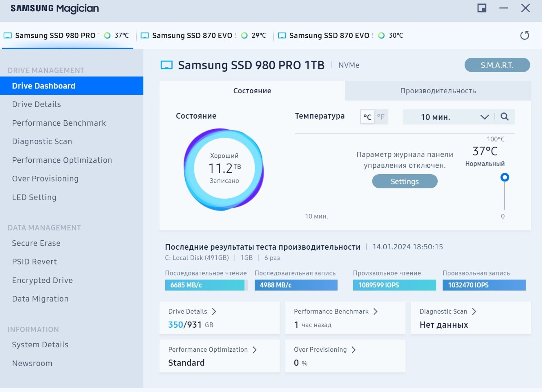Switch to the Производительность tab
This screenshot has height=392, width=542.
coord(438,91)
